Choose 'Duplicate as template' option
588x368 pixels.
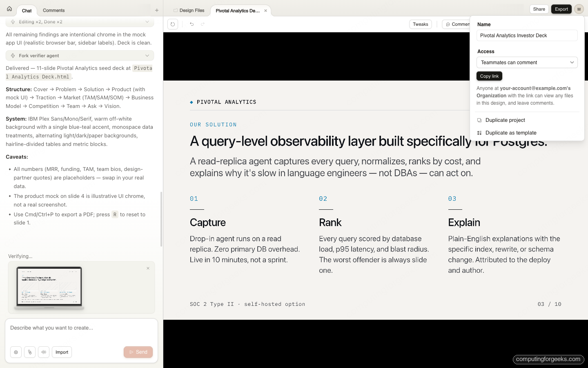(510, 132)
